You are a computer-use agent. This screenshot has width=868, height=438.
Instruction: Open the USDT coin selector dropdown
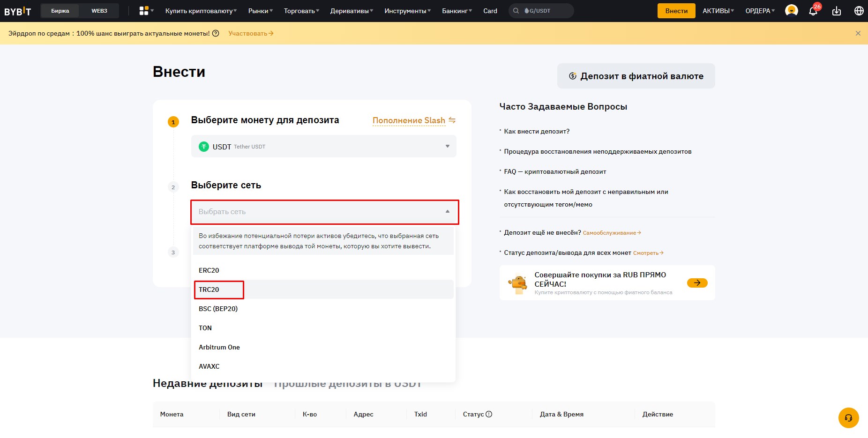tap(324, 146)
